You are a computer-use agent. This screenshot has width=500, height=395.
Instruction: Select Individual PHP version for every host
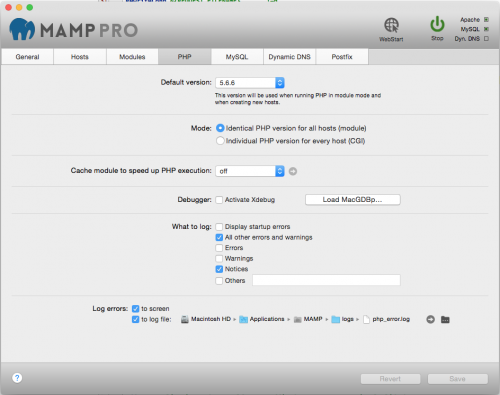[x=220, y=141]
